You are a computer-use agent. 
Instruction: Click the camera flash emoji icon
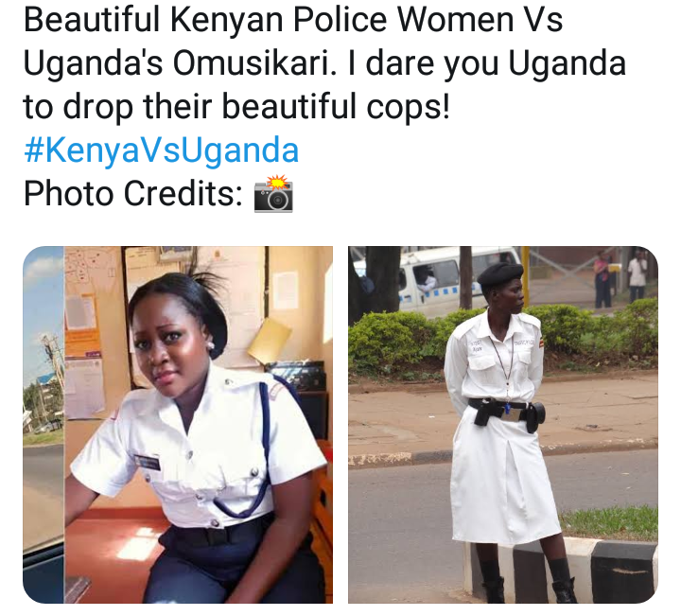click(273, 194)
